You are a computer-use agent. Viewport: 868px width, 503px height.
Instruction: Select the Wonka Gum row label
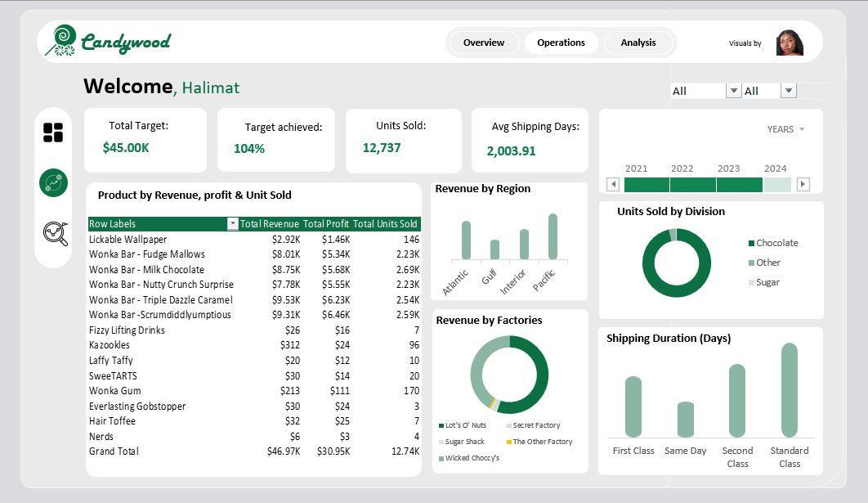115,391
